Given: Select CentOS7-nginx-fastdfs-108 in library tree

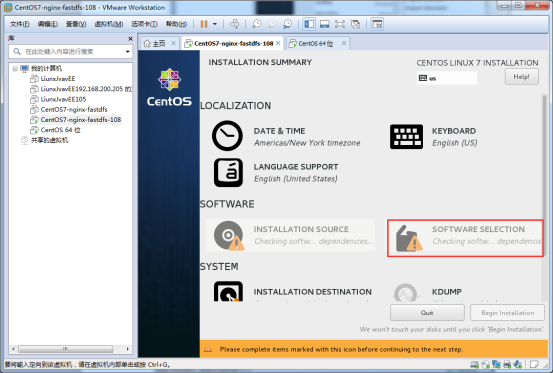Looking at the screenshot, I should [80, 120].
